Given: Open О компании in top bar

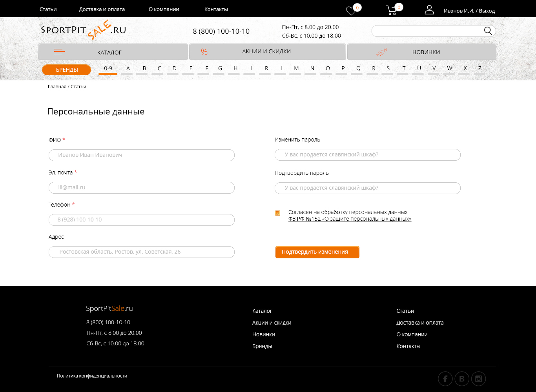Looking at the screenshot, I should 164,9.
